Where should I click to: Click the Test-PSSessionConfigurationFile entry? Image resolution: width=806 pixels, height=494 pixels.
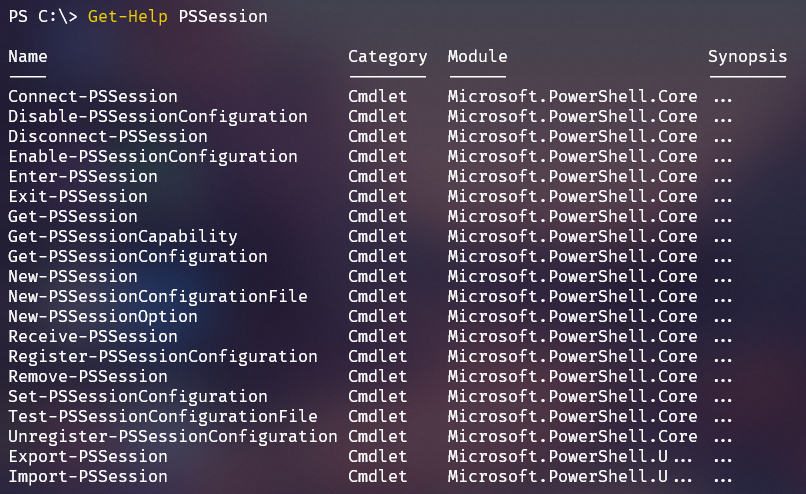pyautogui.click(x=163, y=417)
